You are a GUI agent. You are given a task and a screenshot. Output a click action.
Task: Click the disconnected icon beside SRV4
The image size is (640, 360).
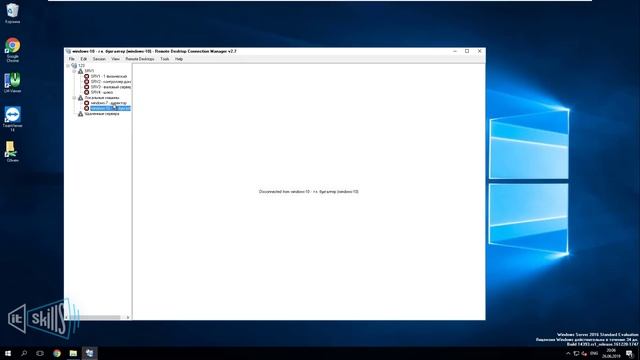point(87,92)
